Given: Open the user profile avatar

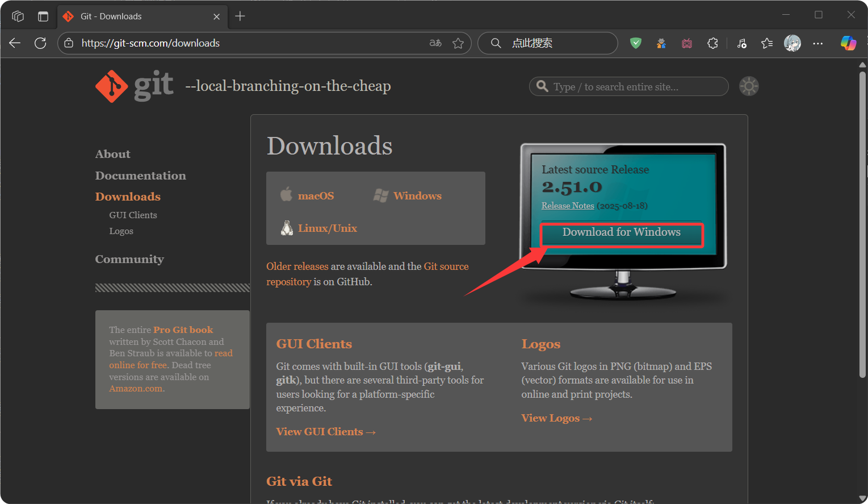Looking at the screenshot, I should click(x=792, y=43).
